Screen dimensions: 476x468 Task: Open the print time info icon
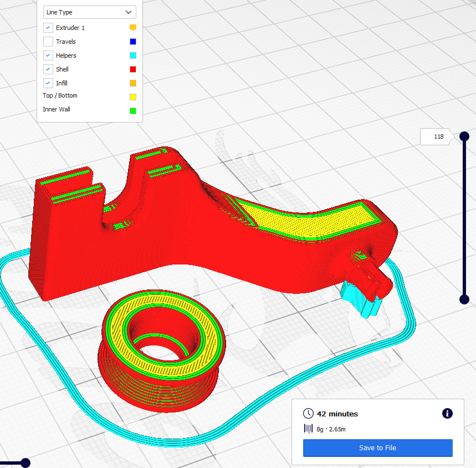pyautogui.click(x=447, y=413)
